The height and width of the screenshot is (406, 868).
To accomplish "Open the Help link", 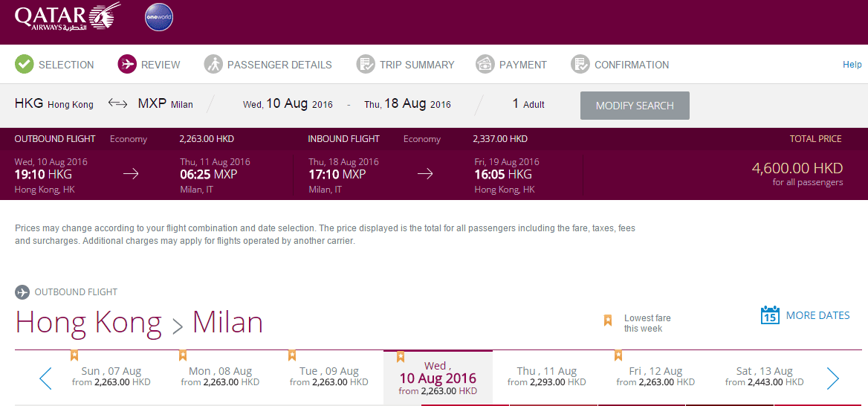I will click(x=852, y=65).
